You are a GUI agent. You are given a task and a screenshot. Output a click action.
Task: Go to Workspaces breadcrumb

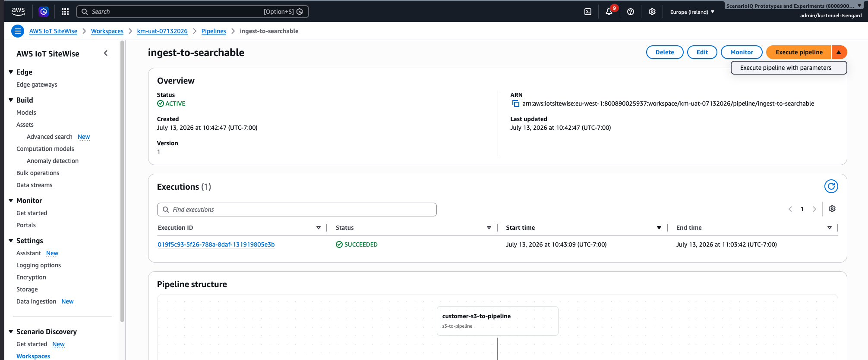[107, 31]
